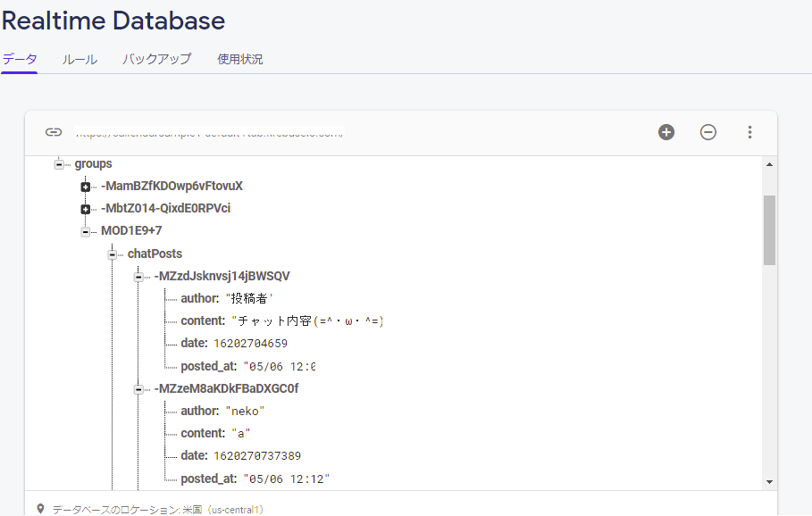View the 使用状況 tab
The image size is (812, 516).
click(239, 59)
